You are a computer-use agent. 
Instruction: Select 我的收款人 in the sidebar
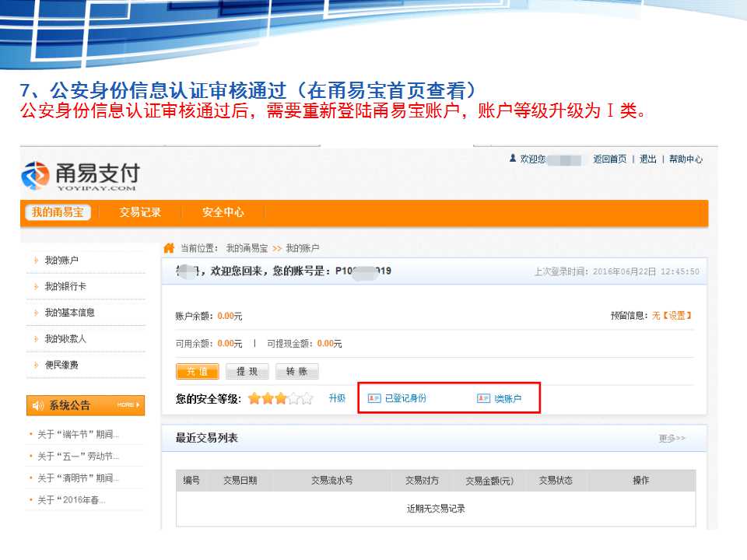(65, 339)
